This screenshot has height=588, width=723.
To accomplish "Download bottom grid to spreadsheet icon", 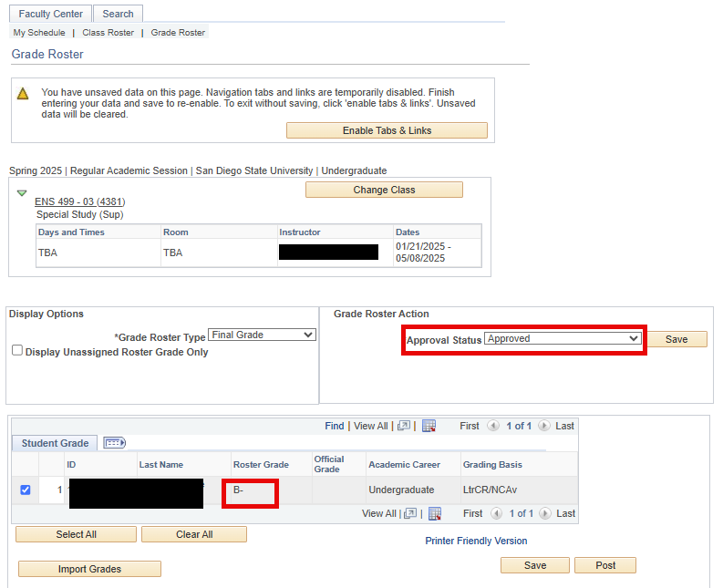I will click(435, 513).
